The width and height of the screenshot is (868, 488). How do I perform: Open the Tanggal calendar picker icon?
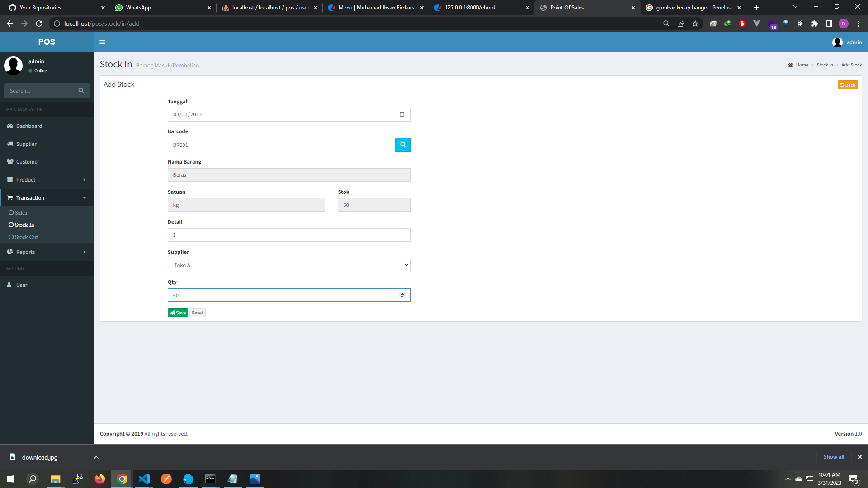[402, 114]
